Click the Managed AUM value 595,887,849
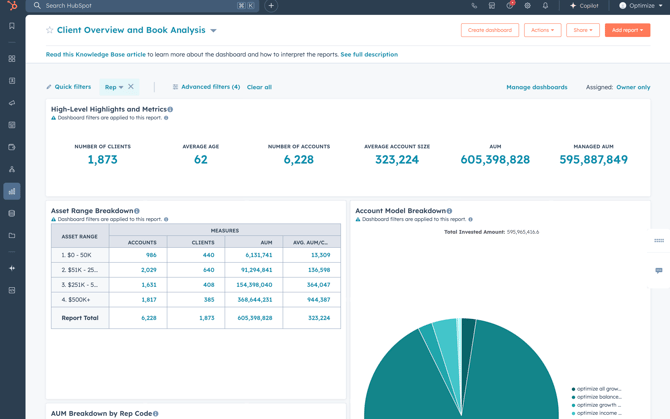 click(594, 160)
